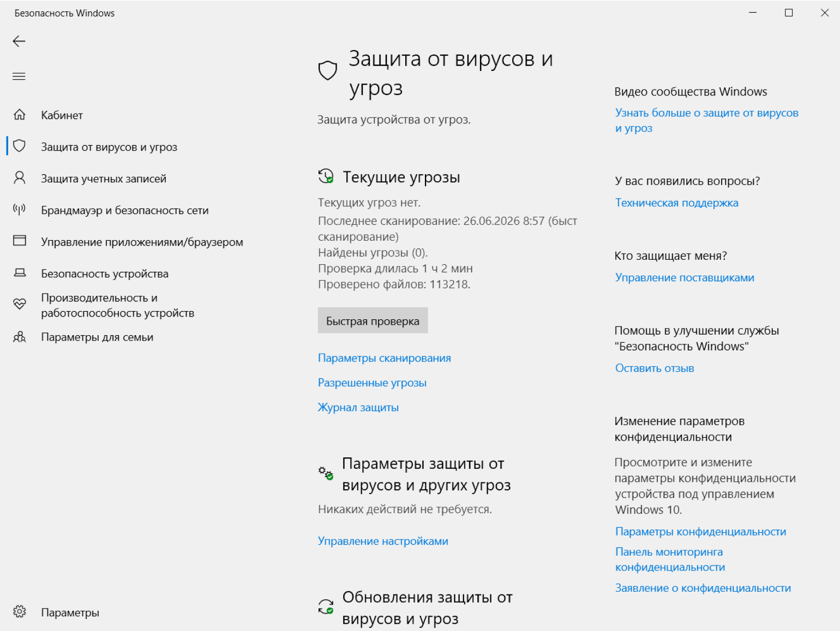
Task: Click the shield icon in the sidebar
Action: point(20,146)
